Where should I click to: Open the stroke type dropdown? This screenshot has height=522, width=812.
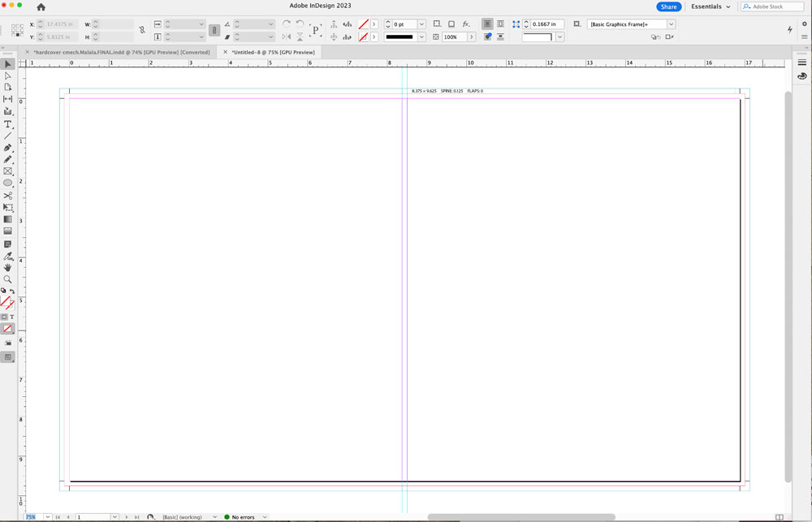point(421,37)
